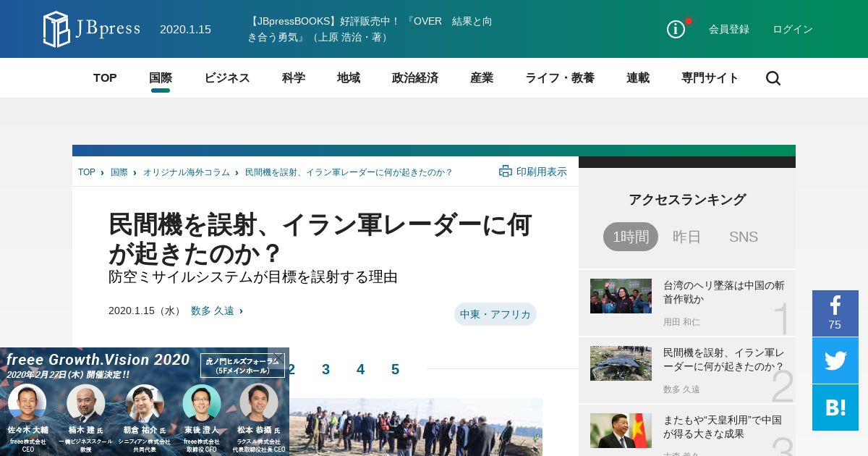This screenshot has width=868, height=456.
Task: Open またもや“天皇利用”で中国 article
Action: click(x=723, y=427)
